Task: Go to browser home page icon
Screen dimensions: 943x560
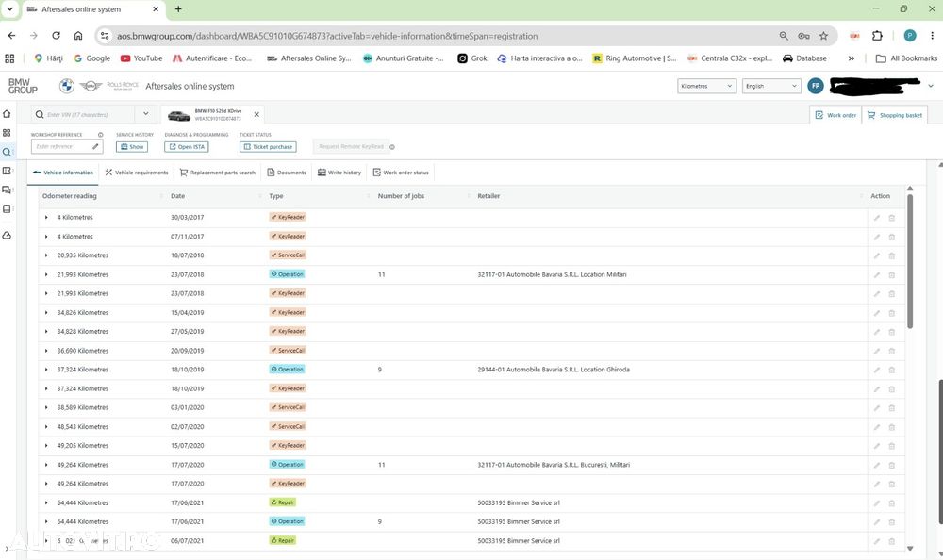Action: (78, 36)
